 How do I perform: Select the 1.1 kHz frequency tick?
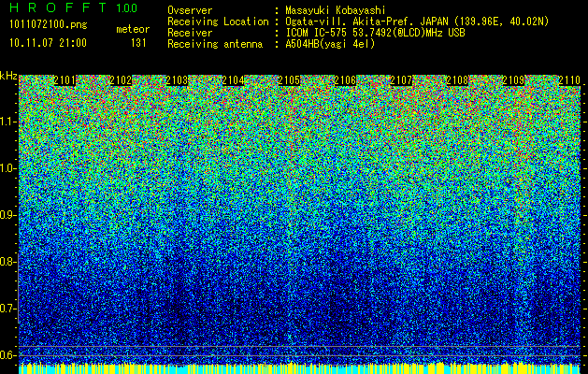9,122
